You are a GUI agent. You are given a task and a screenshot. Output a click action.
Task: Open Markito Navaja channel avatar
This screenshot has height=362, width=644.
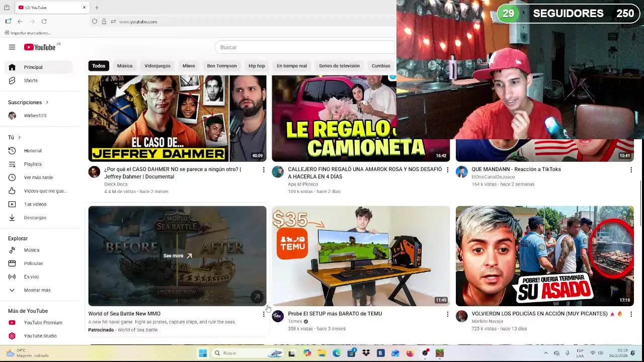coord(461,316)
